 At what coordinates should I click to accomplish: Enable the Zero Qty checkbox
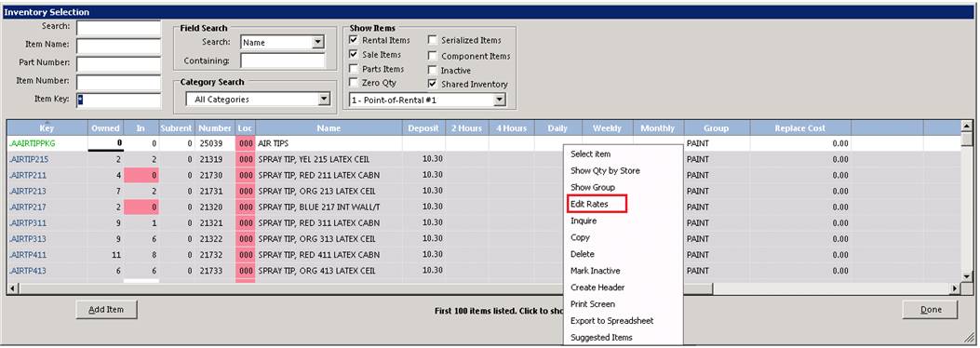click(354, 83)
